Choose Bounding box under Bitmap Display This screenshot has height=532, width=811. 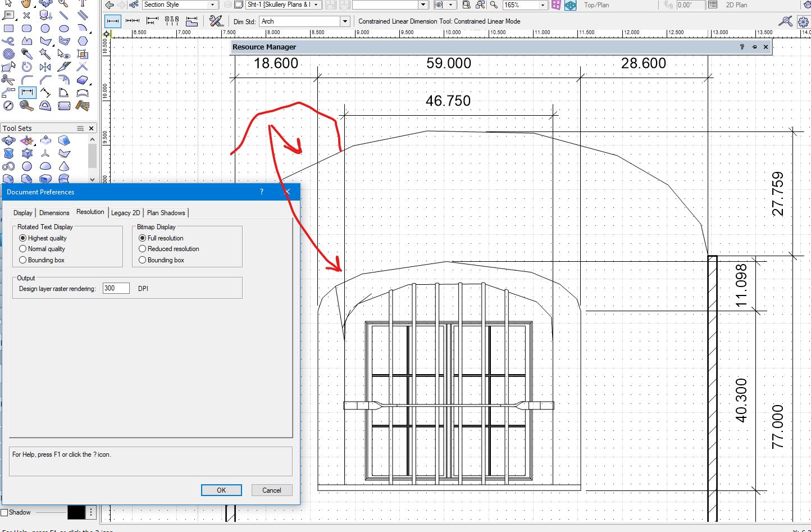(x=142, y=260)
